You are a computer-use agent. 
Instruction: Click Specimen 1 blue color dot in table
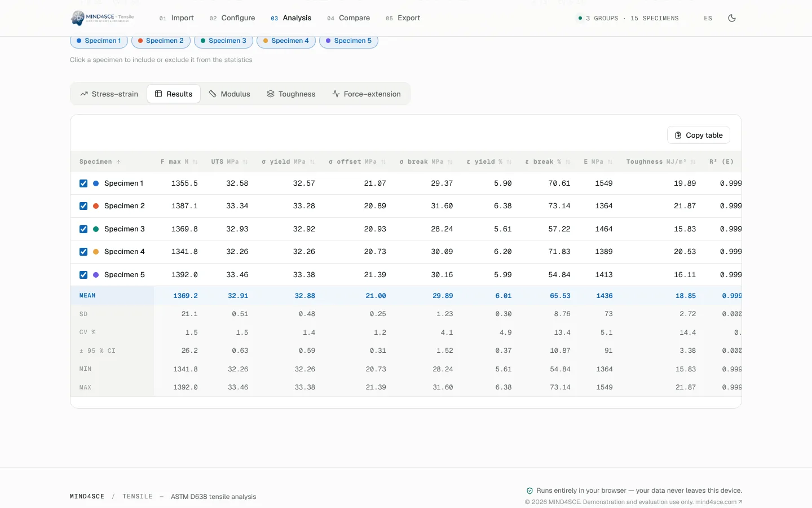(x=96, y=183)
